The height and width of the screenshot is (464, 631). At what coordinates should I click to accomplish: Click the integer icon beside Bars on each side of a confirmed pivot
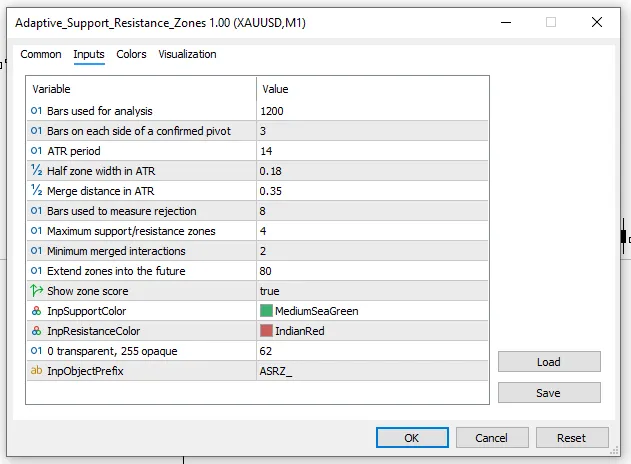(36, 131)
